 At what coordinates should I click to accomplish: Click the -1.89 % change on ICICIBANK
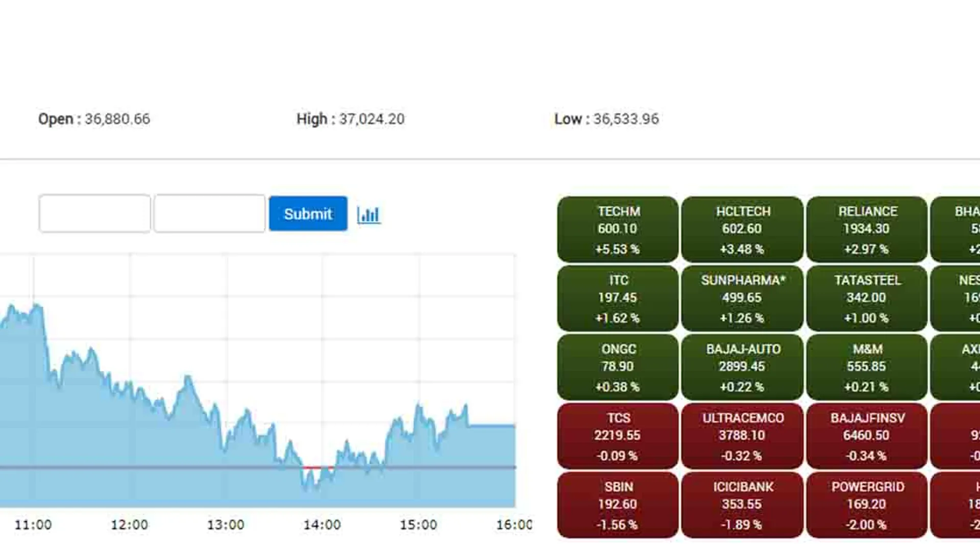(x=742, y=525)
